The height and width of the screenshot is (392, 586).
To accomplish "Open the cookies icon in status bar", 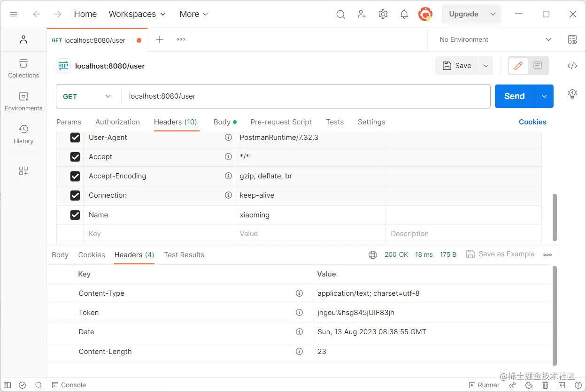I will 529,385.
